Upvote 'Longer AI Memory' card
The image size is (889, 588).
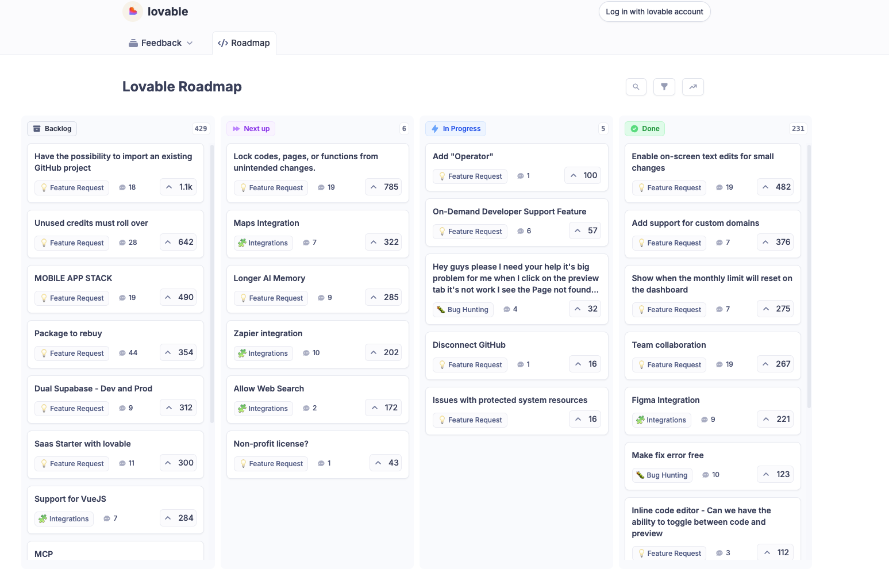click(x=383, y=297)
